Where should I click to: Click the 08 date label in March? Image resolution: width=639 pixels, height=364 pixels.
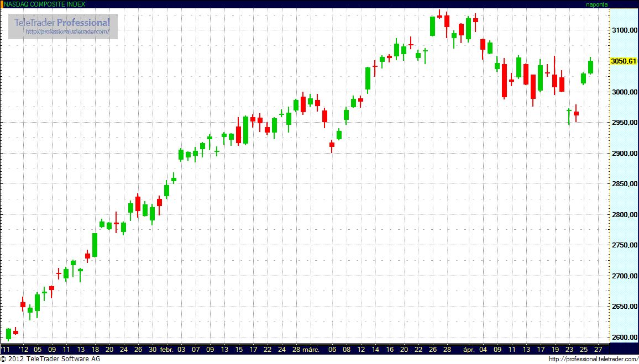[347, 349]
